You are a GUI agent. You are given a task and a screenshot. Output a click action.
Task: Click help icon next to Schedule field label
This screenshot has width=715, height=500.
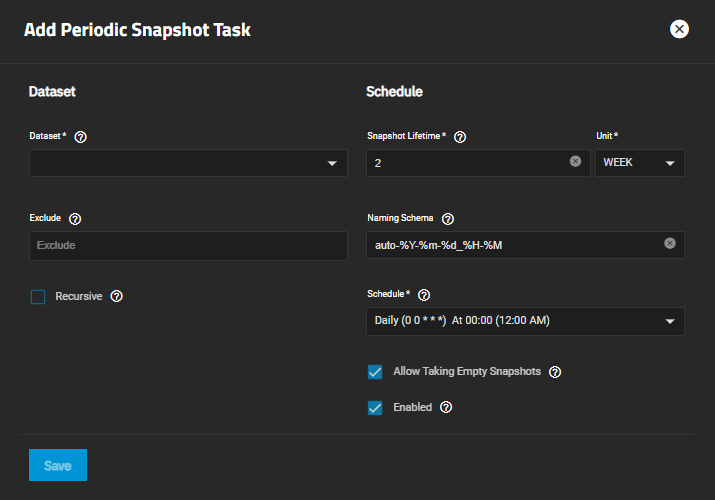(423, 295)
